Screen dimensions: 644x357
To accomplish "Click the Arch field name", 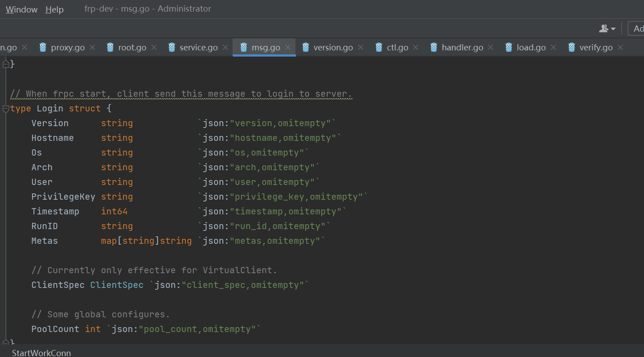I will tap(42, 168).
